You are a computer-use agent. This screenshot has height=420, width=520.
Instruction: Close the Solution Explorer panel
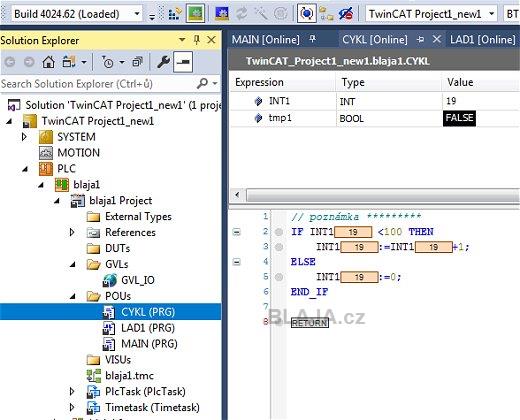211,40
